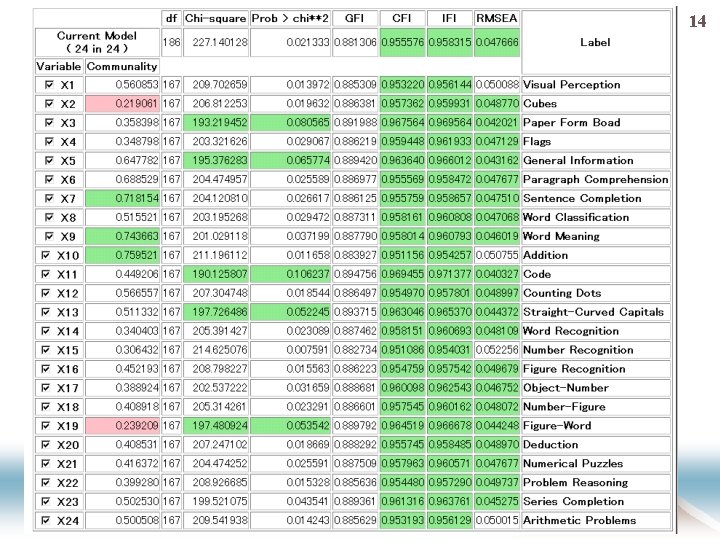720x540 pixels.
Task: Toggle the X7 variable checkbox
Action: coord(49,198)
